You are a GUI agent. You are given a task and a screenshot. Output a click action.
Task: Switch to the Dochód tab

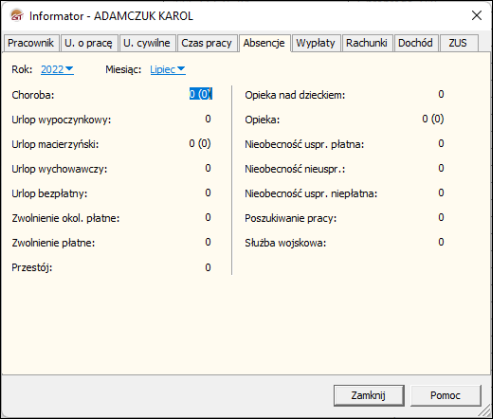[415, 43]
